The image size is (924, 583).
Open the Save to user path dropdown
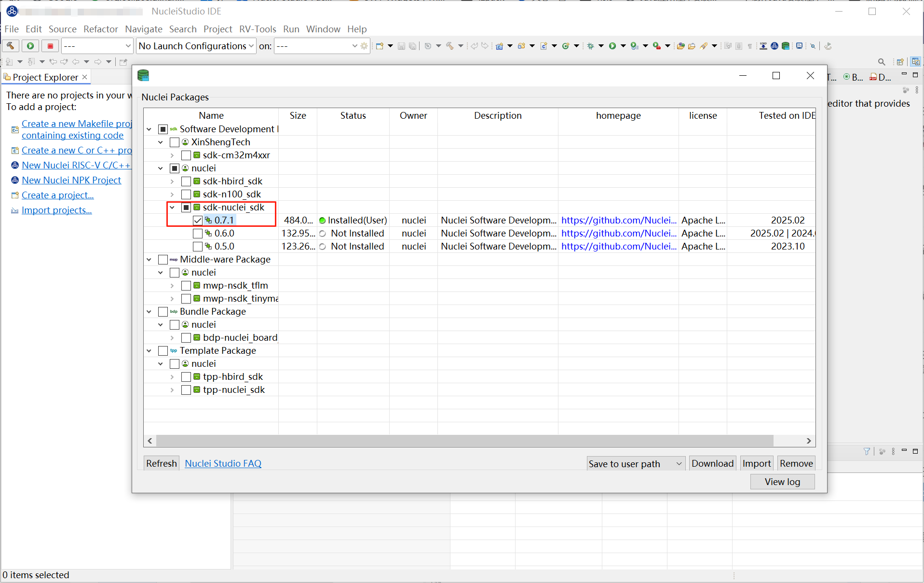[636, 464]
